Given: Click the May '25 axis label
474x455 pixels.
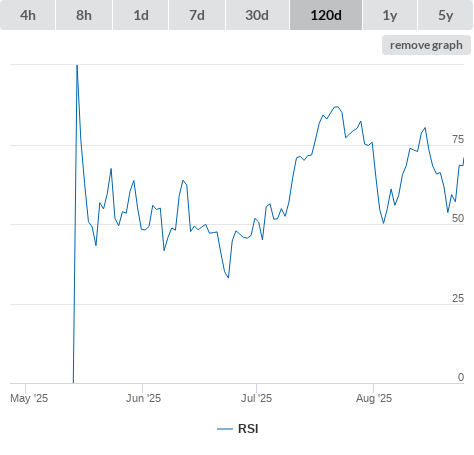Looking at the screenshot, I should 29,398.
